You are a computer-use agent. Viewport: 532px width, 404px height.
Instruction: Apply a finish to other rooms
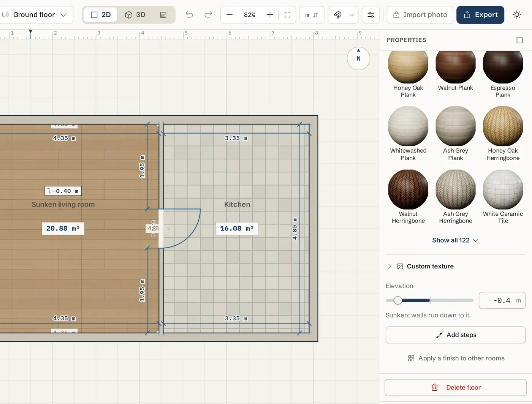(x=456, y=358)
